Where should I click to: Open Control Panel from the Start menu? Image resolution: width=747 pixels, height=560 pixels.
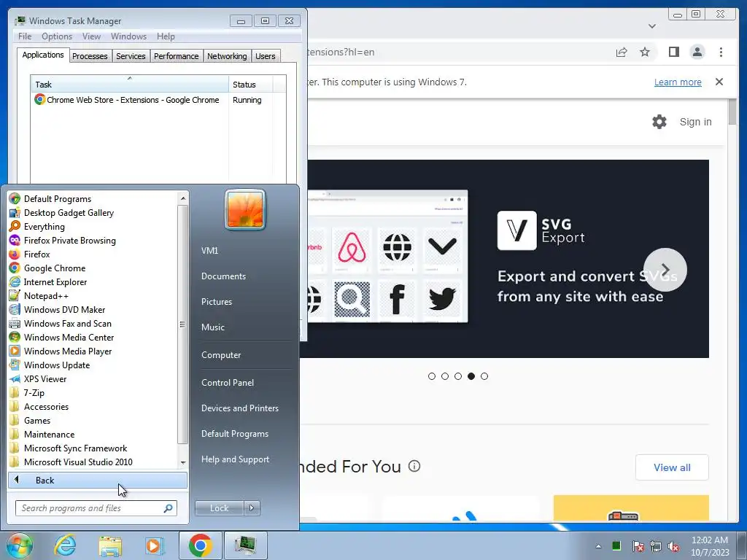[x=228, y=382]
